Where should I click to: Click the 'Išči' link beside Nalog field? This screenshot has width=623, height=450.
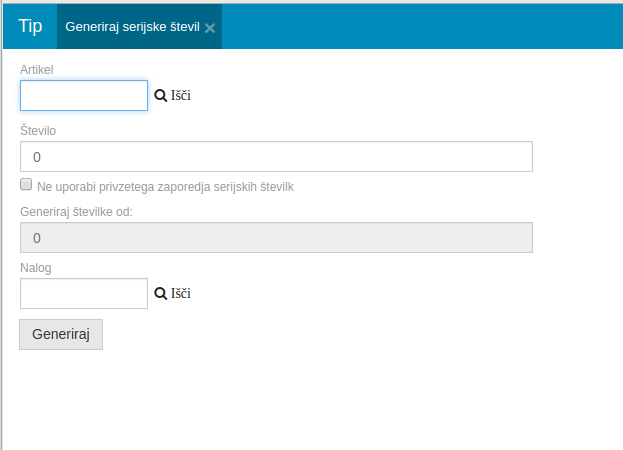(181, 294)
